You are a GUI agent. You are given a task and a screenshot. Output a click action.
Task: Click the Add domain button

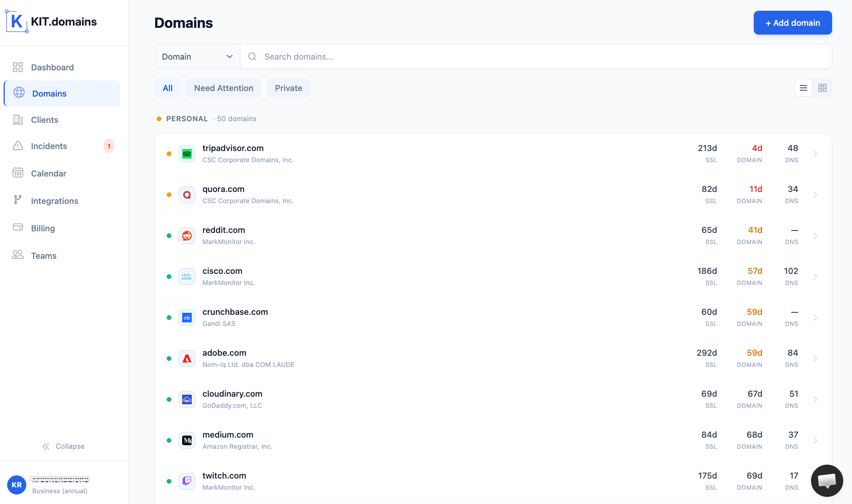pos(792,23)
